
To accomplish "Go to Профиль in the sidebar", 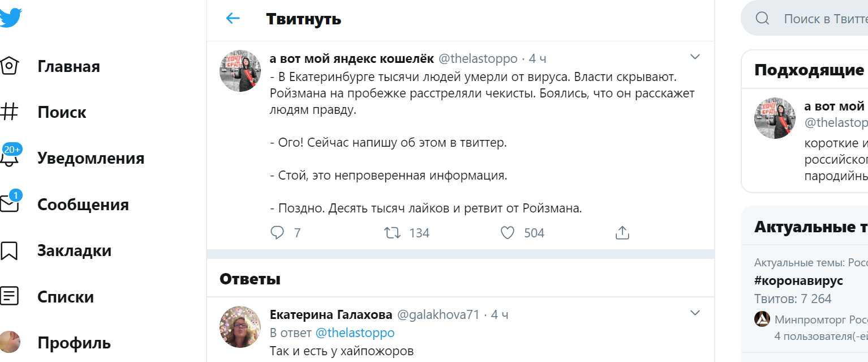I will click(74, 343).
